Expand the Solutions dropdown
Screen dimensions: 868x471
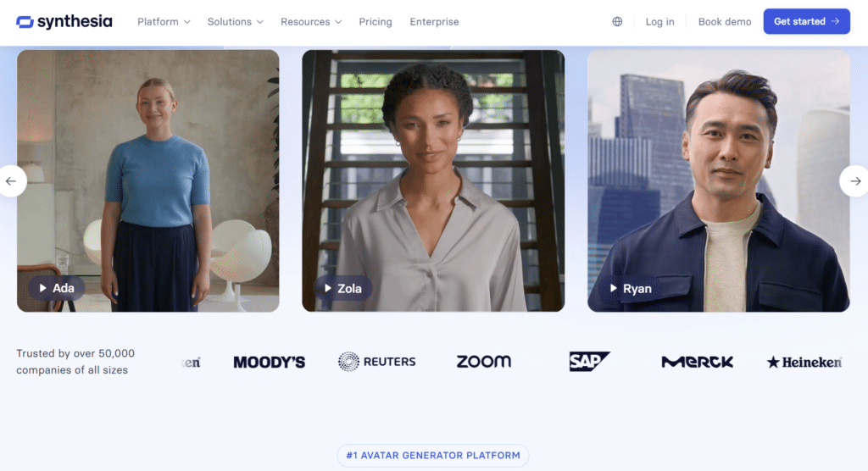(236, 21)
